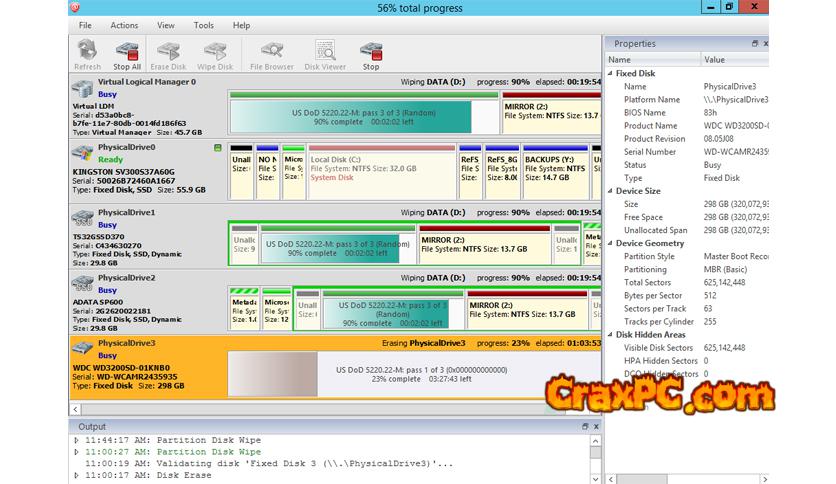This screenshot has width=836, height=484.
Task: Select the PhysicalDrive0 disk icon
Action: click(83, 153)
